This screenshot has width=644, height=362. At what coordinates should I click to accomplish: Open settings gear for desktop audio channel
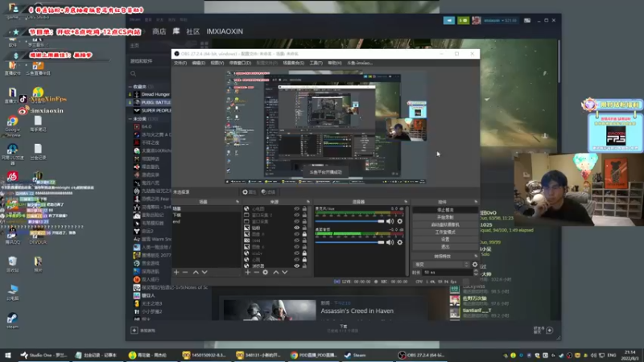[399, 242]
